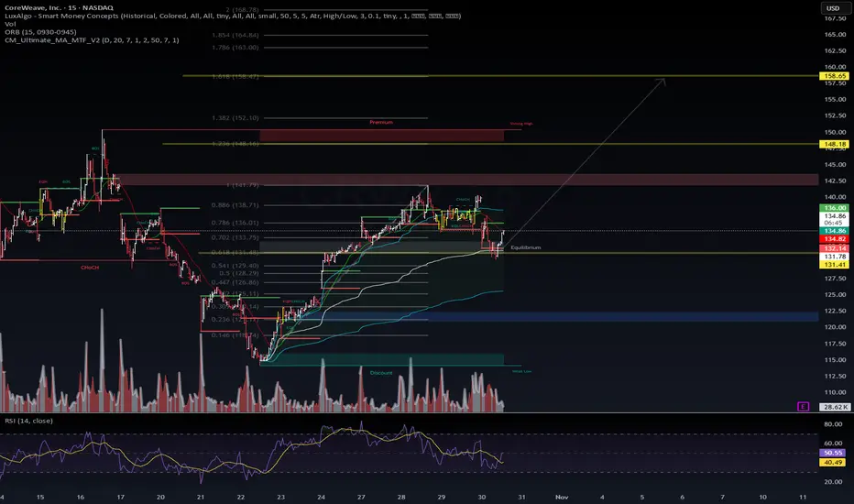Click the Discount zone label
Image resolution: width=854 pixels, height=504 pixels.
(x=381, y=373)
